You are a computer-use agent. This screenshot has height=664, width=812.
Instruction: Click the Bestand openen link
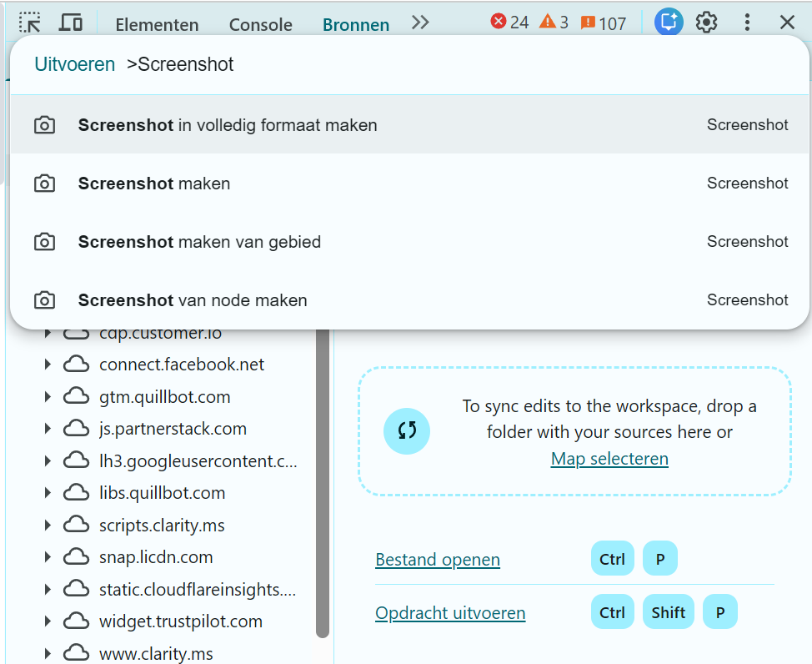click(438, 559)
